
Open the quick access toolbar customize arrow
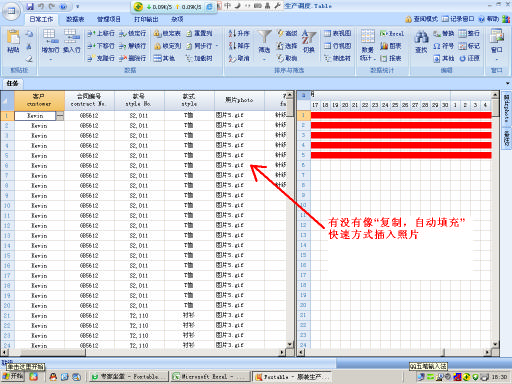click(x=77, y=6)
